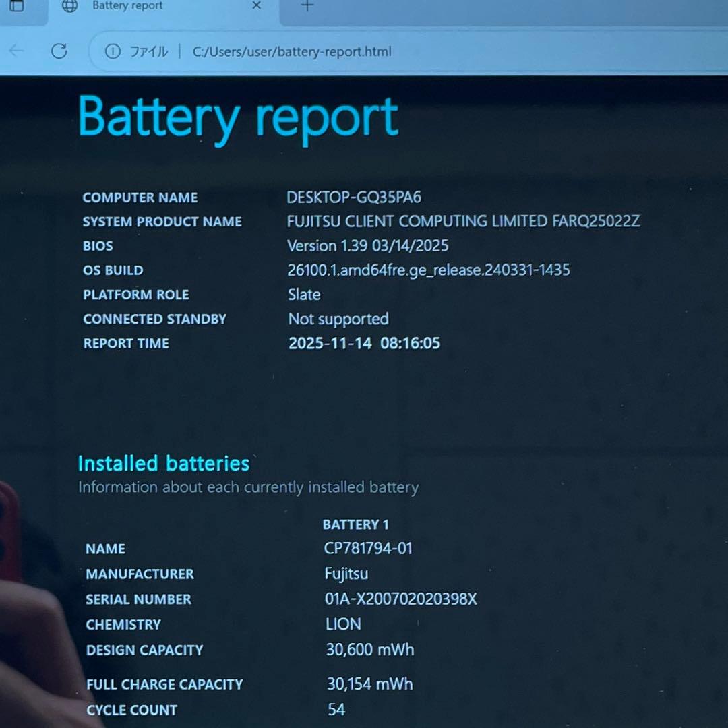The image size is (728, 728).
Task: Select serial number 01A-X200702020398X
Action: tap(400, 599)
